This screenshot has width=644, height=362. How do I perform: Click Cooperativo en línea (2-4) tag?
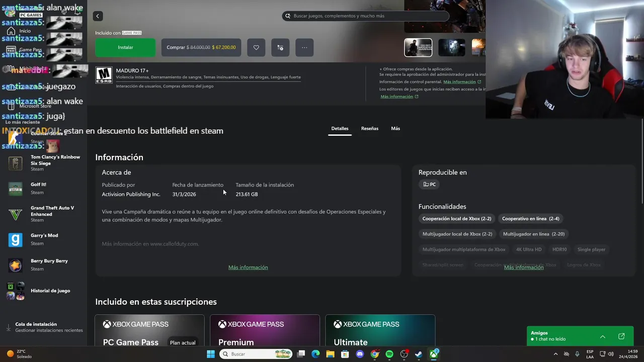(531, 219)
